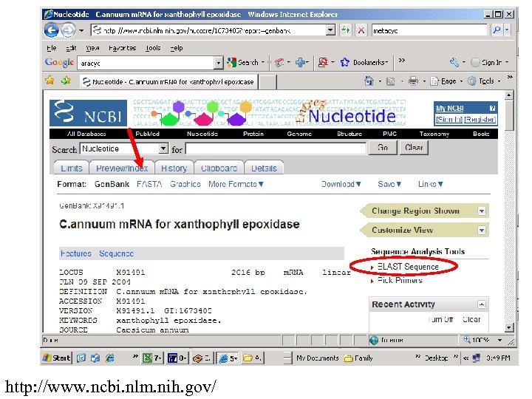
Task: Click the Add to Favorites icon
Action: pyautogui.click(x=66, y=81)
